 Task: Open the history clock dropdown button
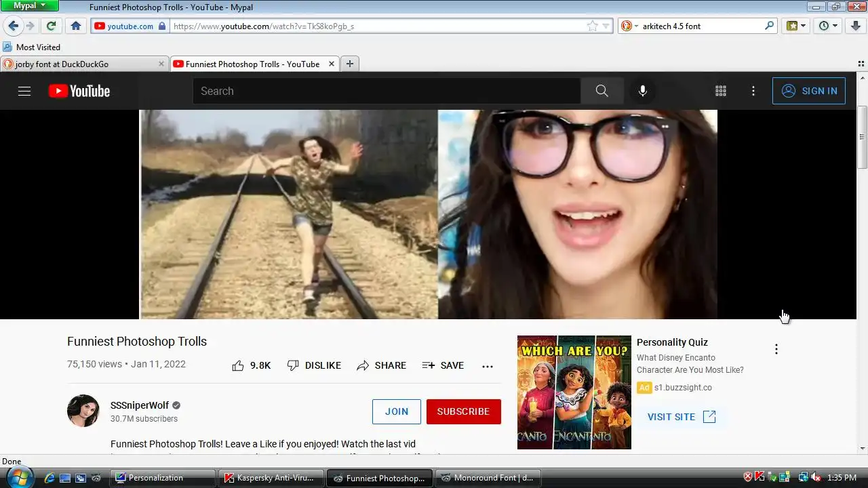[x=828, y=26]
